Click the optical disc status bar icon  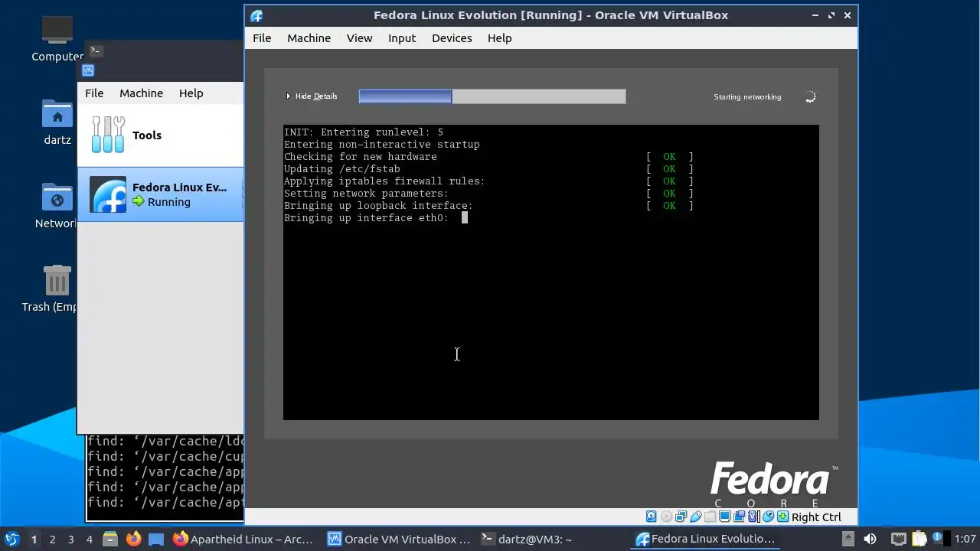666,517
